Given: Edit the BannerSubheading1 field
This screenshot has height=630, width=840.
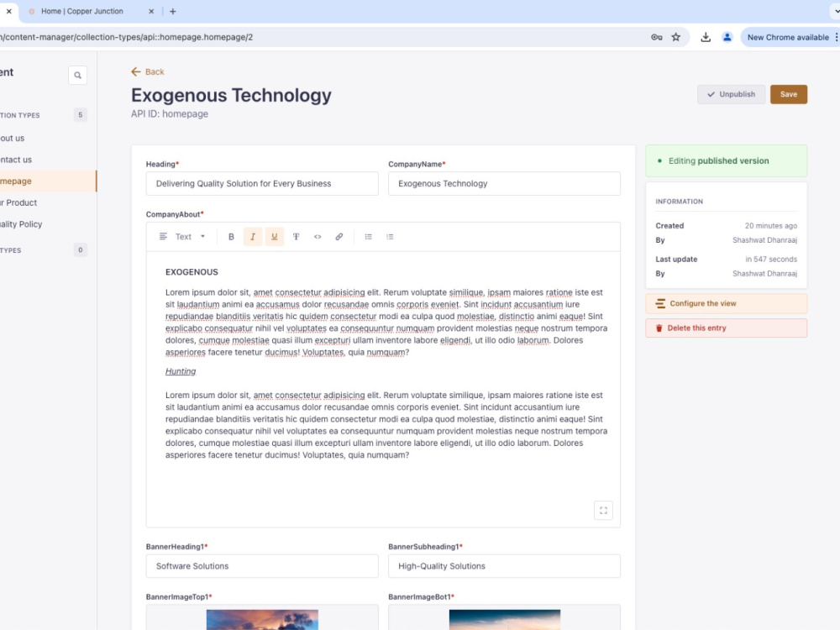Looking at the screenshot, I should (x=504, y=566).
